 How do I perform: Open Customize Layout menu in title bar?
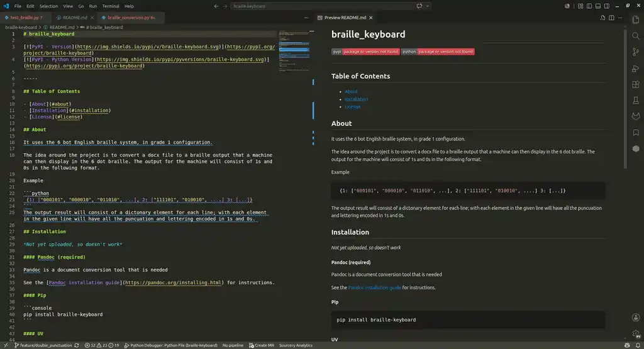pos(580,6)
